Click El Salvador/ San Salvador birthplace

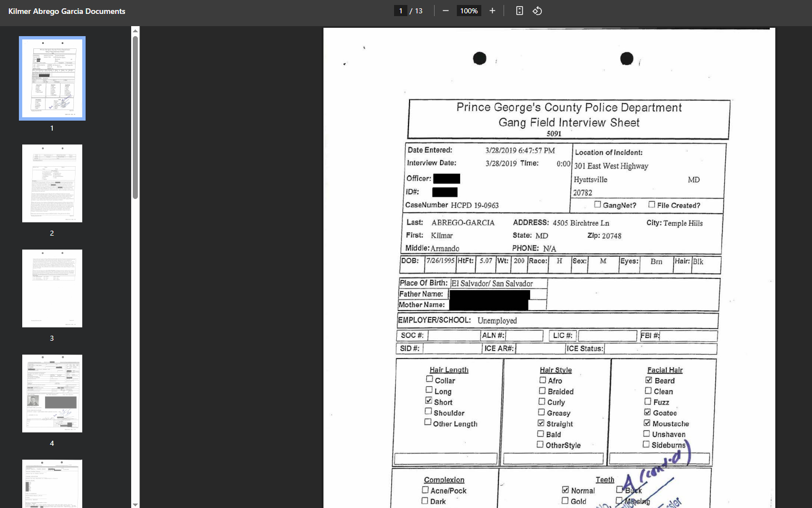click(492, 283)
